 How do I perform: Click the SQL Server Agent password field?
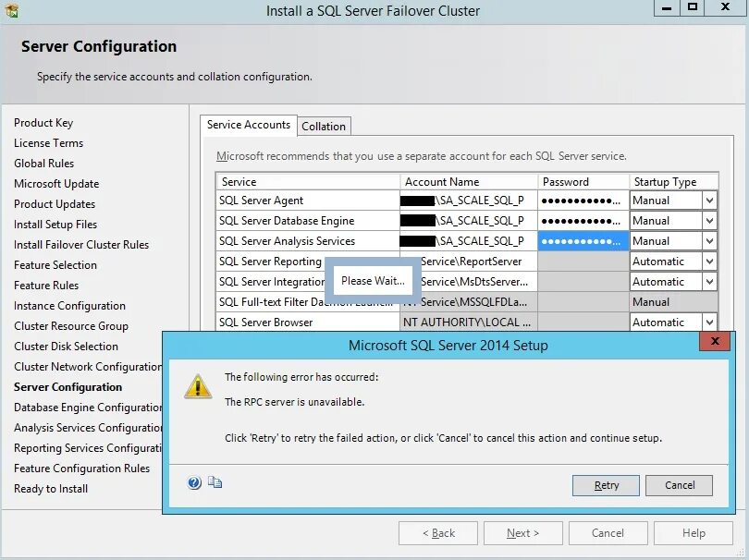583,201
